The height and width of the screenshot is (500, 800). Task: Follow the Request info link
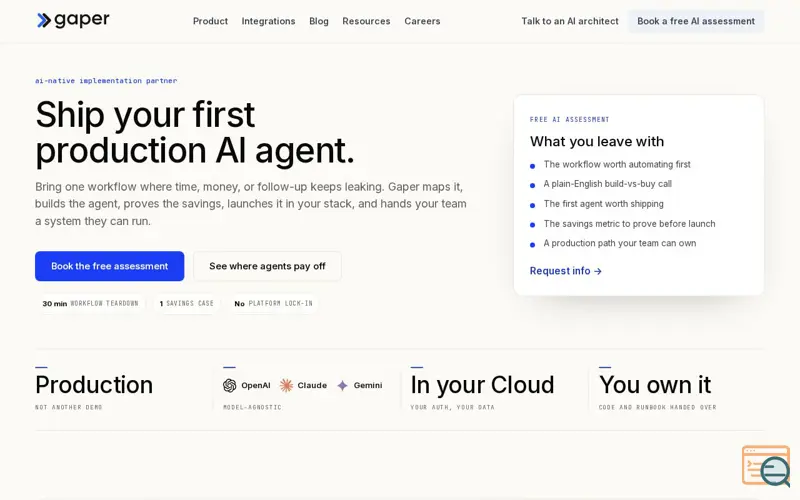[x=566, y=271]
